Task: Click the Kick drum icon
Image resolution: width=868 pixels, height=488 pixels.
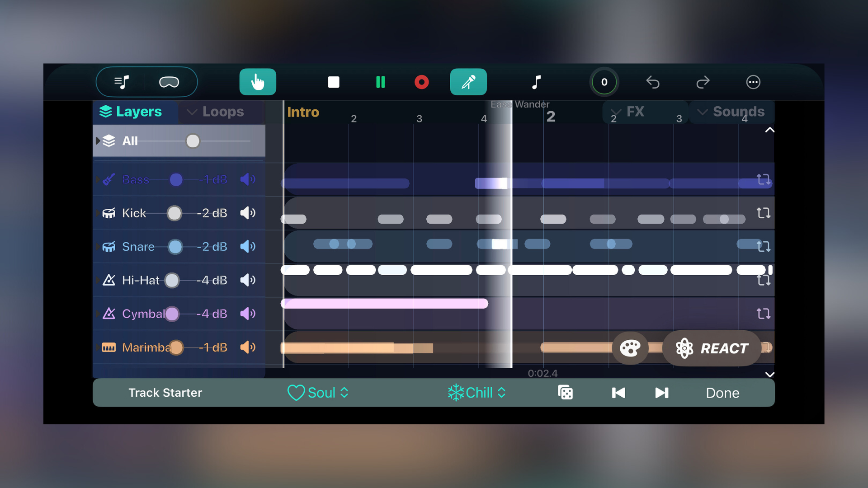Action: 108,213
